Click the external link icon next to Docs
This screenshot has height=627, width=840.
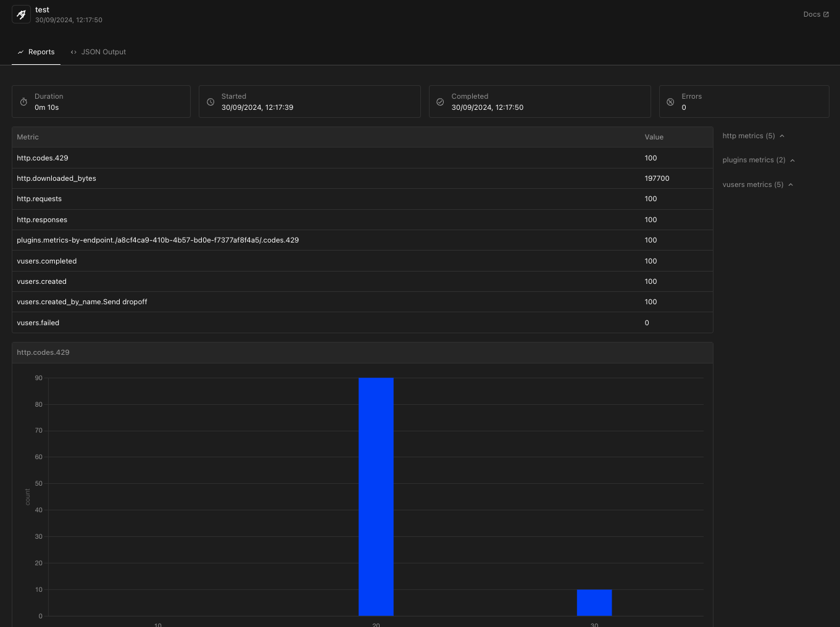tap(826, 14)
